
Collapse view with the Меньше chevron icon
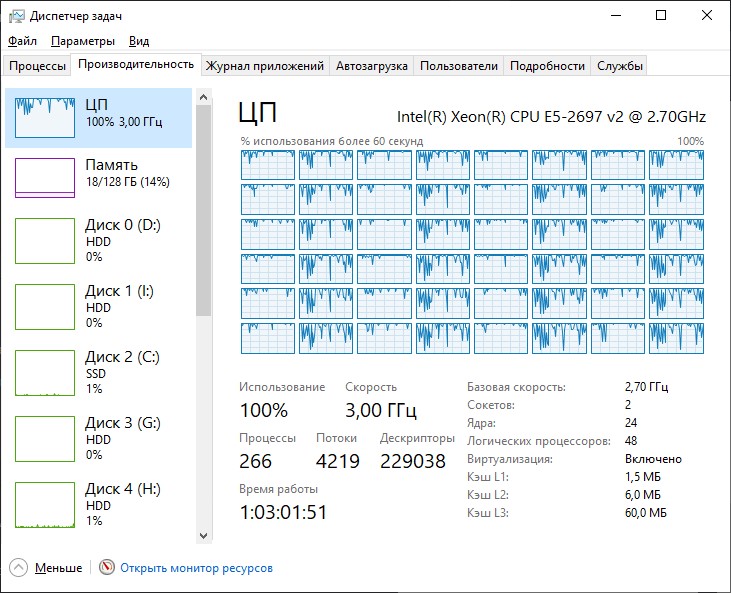[18, 568]
